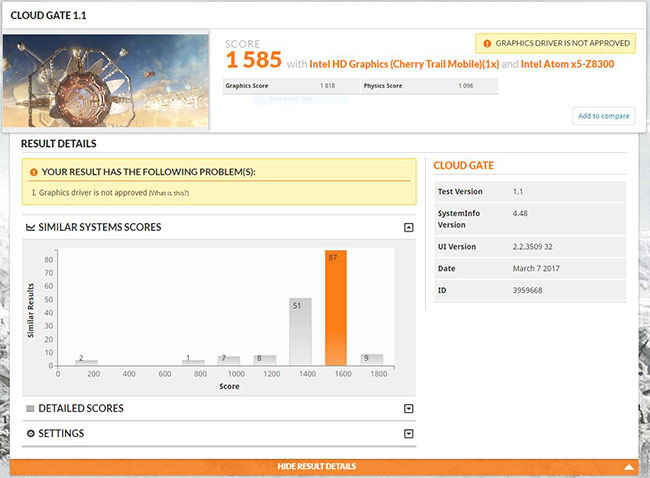The width and height of the screenshot is (650, 478).
Task: Expand the Settings section
Action: pyautogui.click(x=408, y=434)
